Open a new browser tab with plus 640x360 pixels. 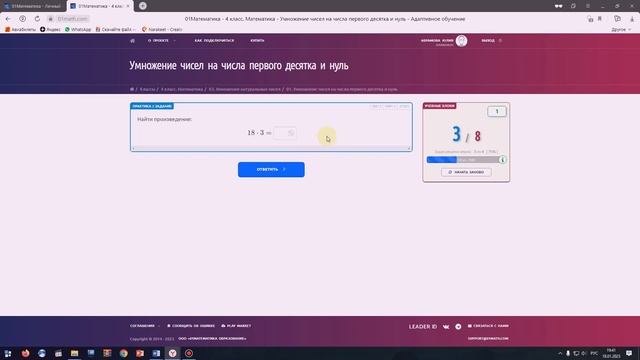pos(142,6)
